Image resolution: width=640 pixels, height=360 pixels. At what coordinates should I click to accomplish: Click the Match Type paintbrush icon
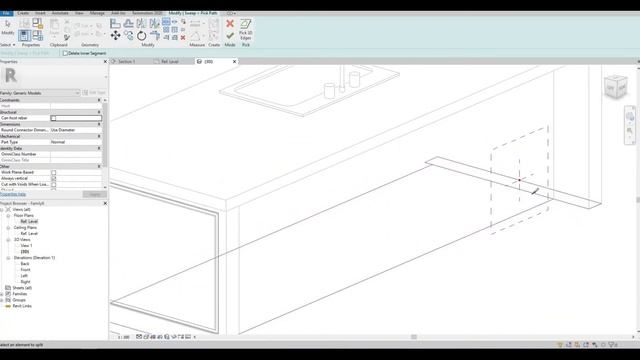tap(67, 38)
